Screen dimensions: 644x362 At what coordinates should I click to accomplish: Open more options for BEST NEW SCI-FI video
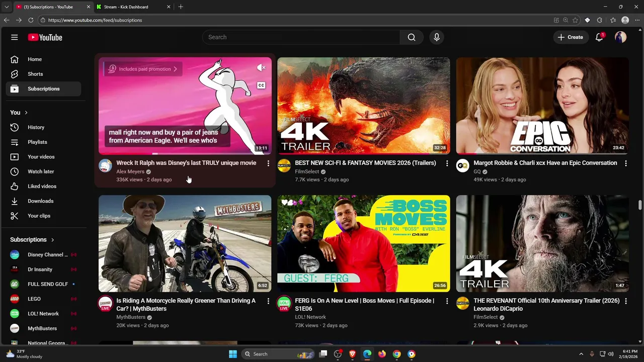[447, 163]
